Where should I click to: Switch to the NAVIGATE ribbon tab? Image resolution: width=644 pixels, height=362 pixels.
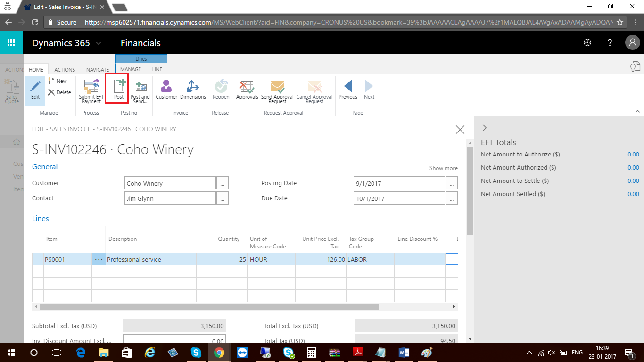point(98,69)
